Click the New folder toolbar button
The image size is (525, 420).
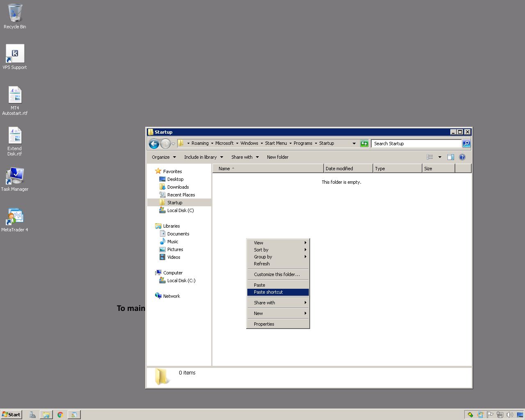point(278,157)
